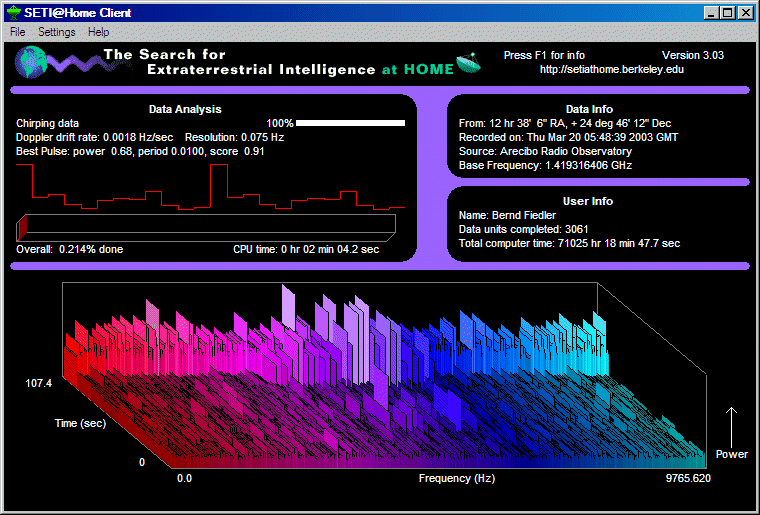
Task: Click the 'Data Info' heading
Action: point(589,109)
